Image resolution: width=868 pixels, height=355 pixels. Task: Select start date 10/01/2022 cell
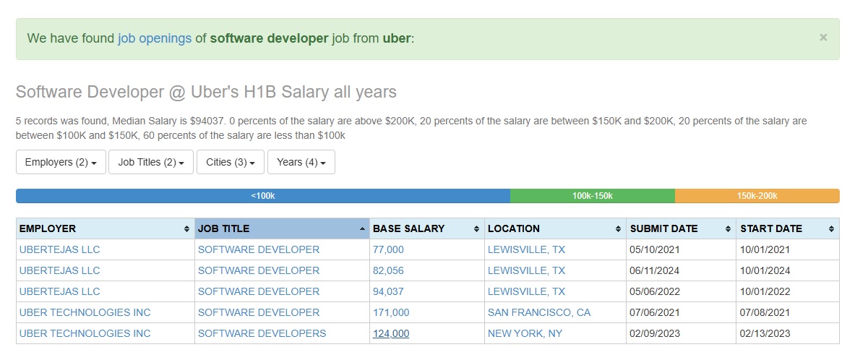pyautogui.click(x=788, y=291)
